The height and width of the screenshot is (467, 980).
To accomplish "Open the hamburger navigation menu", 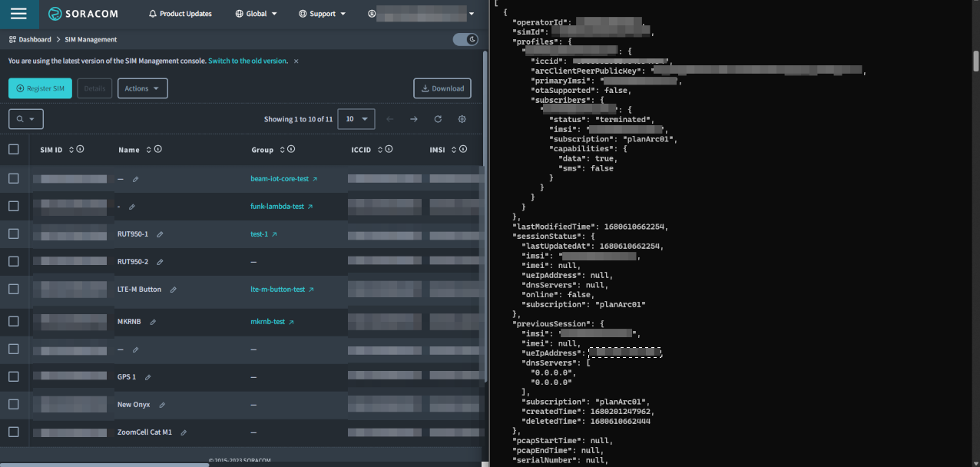I will point(18,14).
